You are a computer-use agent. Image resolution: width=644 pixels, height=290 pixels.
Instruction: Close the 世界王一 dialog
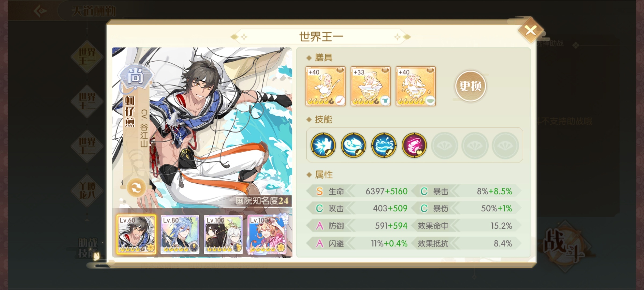pos(530,31)
